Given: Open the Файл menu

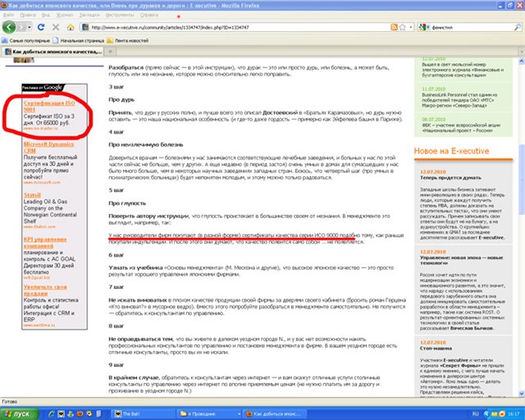Looking at the screenshot, I should point(8,15).
